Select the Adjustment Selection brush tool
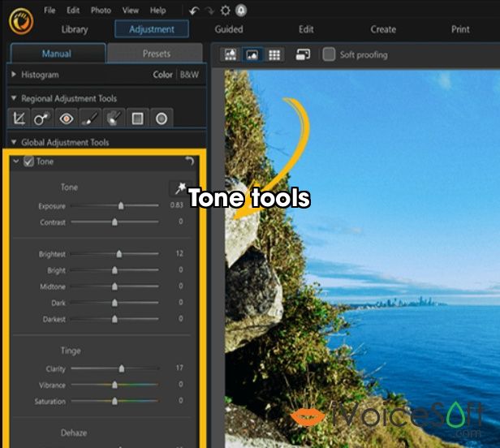 114,118
